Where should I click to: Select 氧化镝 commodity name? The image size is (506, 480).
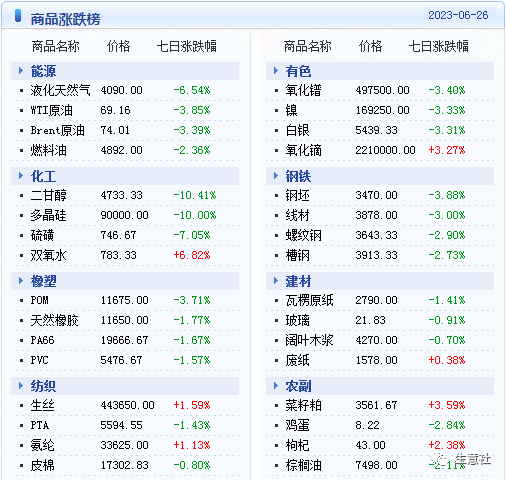pos(303,150)
